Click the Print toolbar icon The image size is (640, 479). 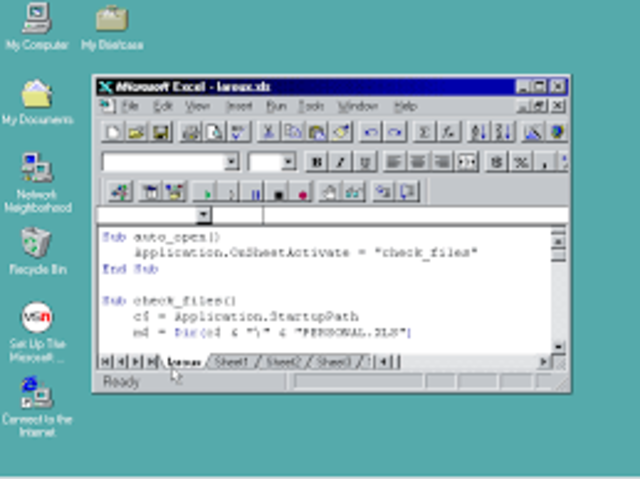pyautogui.click(x=191, y=132)
